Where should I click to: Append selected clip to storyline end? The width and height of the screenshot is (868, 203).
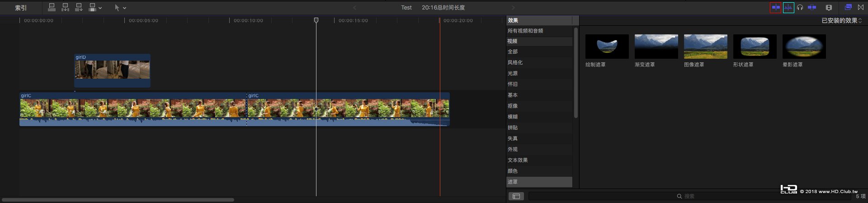tap(79, 7)
